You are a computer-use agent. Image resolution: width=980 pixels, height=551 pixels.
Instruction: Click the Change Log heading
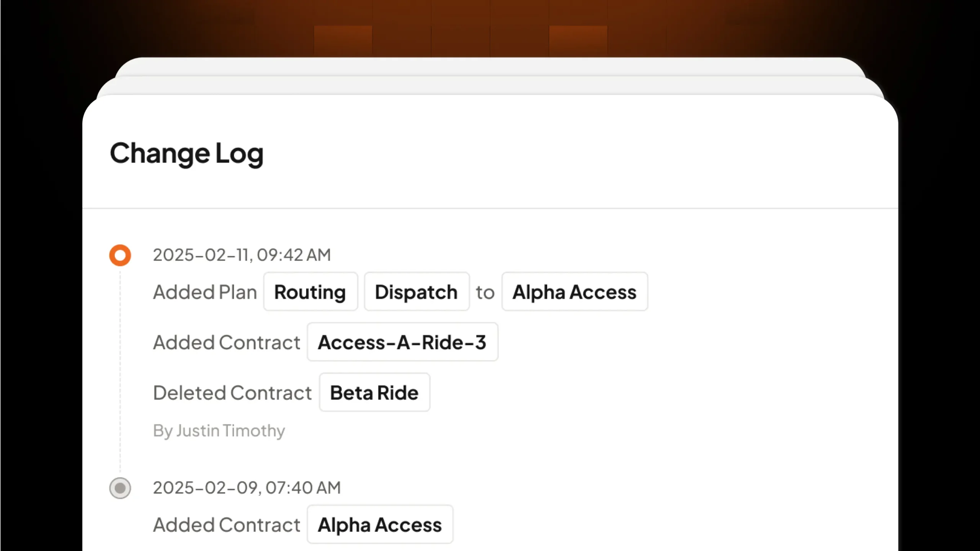(187, 153)
